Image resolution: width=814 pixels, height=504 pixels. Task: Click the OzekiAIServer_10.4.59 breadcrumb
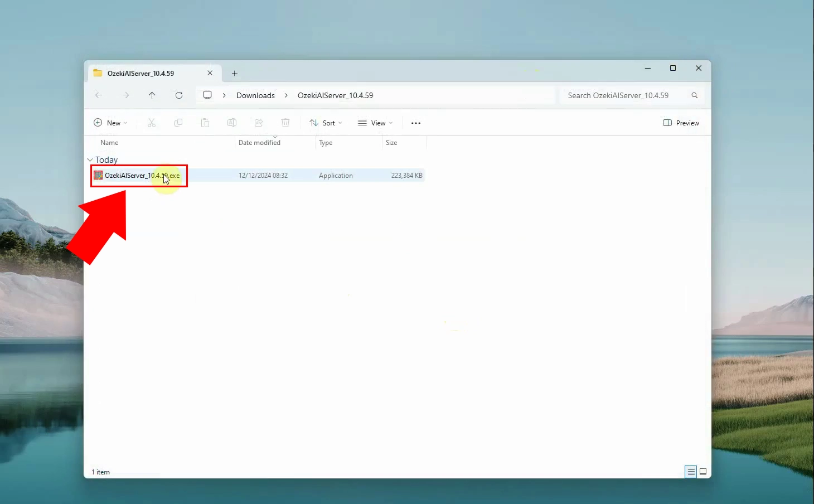(x=335, y=95)
